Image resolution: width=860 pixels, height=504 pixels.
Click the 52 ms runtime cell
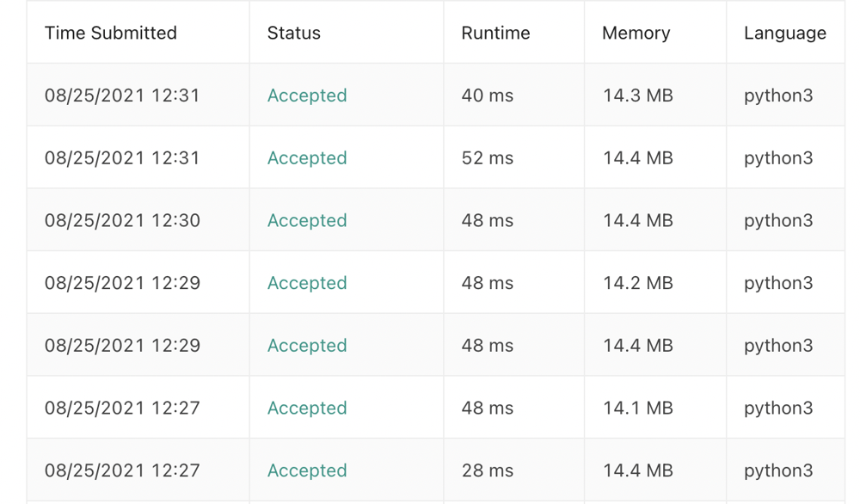point(487,158)
